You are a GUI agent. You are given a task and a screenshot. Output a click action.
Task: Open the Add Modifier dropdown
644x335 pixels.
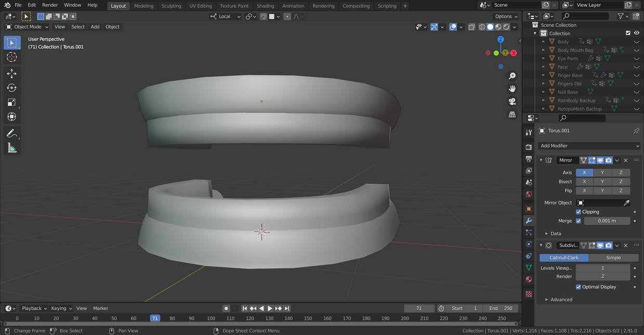[x=589, y=146]
